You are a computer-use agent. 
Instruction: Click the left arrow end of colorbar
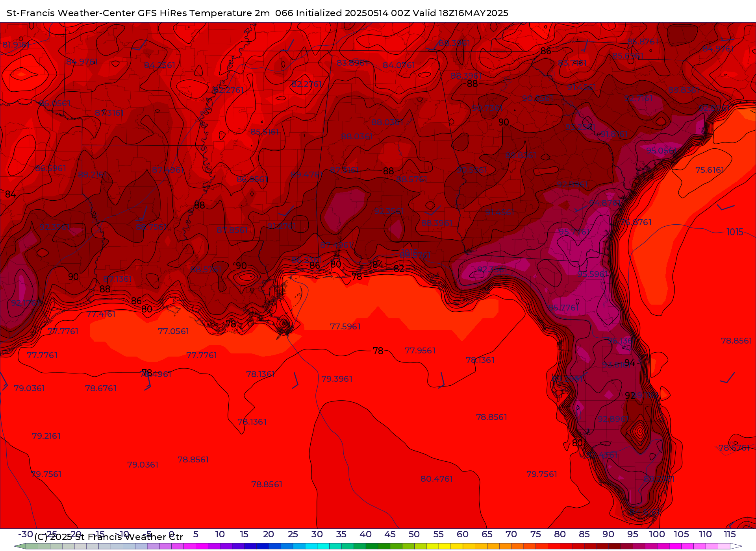(x=20, y=546)
